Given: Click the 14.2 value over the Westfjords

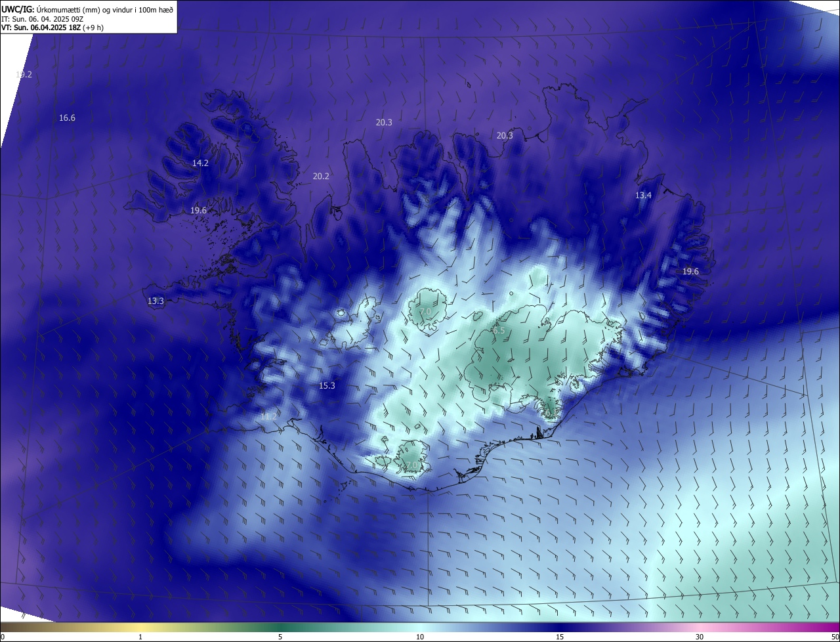Looking at the screenshot, I should pos(200,163).
